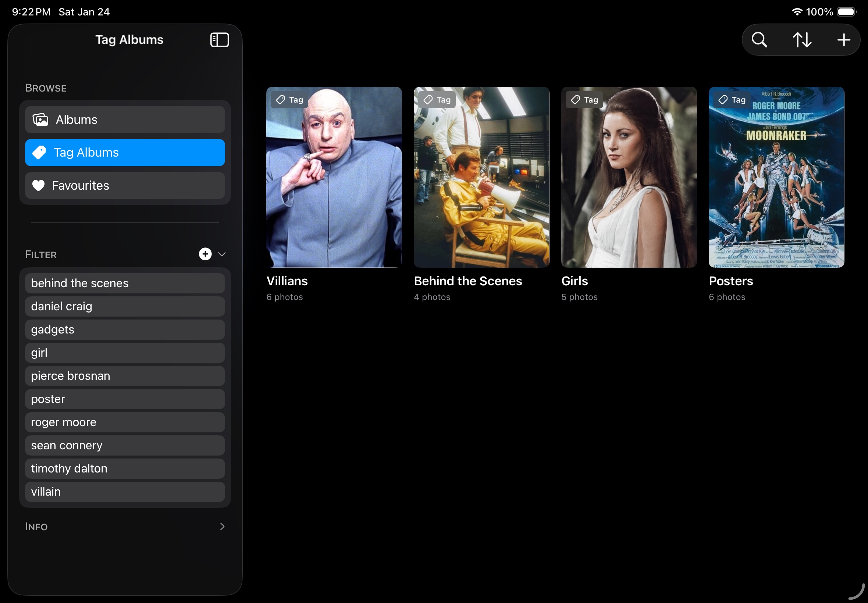Open the Girls album thumbnail
Image resolution: width=868 pixels, height=603 pixels.
[629, 177]
